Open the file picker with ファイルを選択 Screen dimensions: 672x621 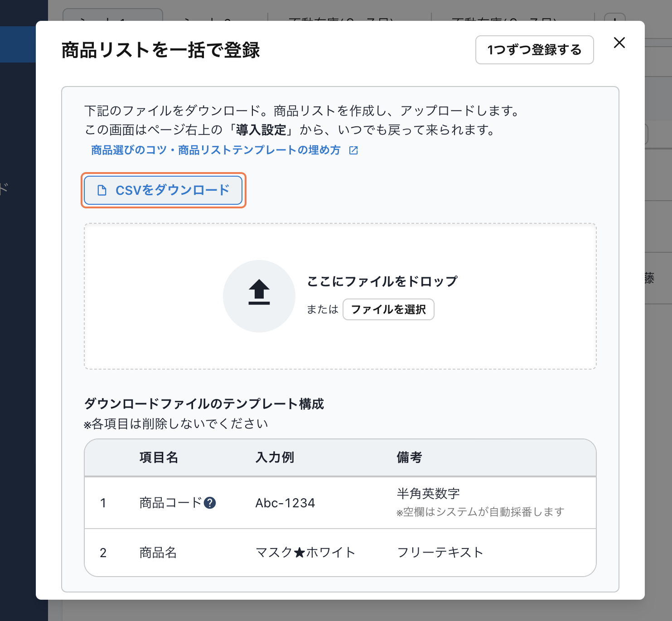click(388, 309)
